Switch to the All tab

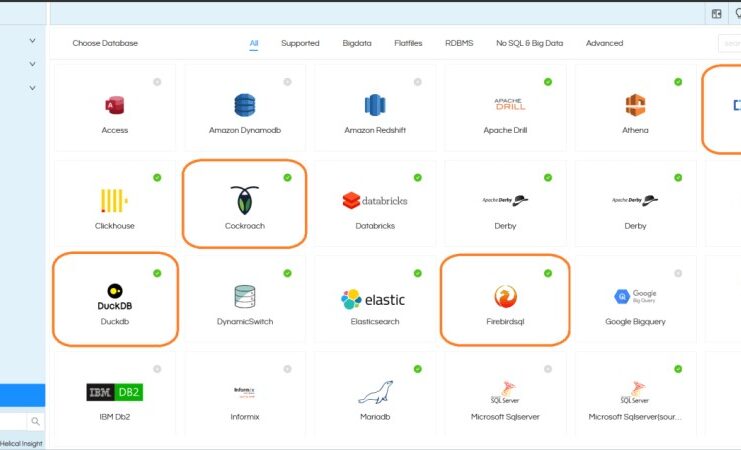tap(254, 43)
